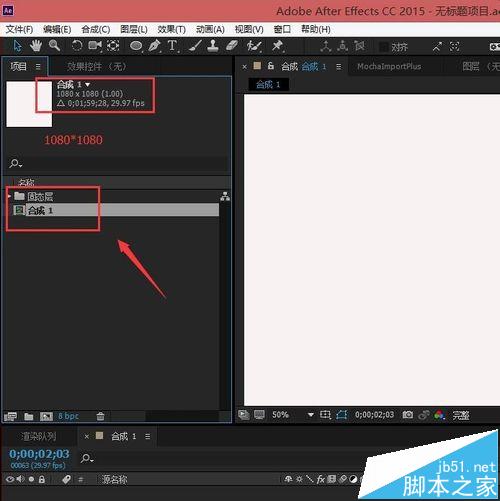Select the Horizontal Type tool
Image resolution: width=500 pixels, height=501 pixels.
(172, 46)
